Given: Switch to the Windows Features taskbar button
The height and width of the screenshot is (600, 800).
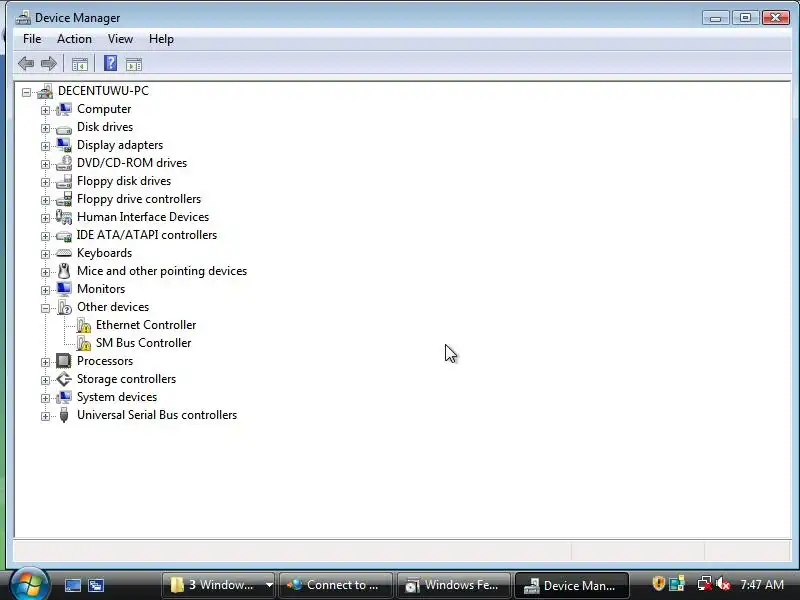Looking at the screenshot, I should 454,585.
